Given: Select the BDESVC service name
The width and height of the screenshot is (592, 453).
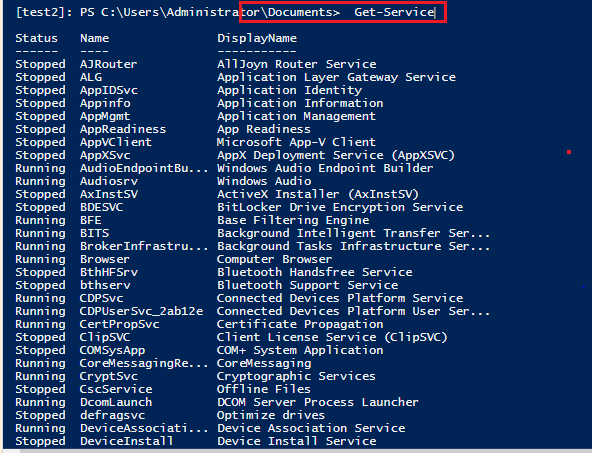Looking at the screenshot, I should coord(102,207).
